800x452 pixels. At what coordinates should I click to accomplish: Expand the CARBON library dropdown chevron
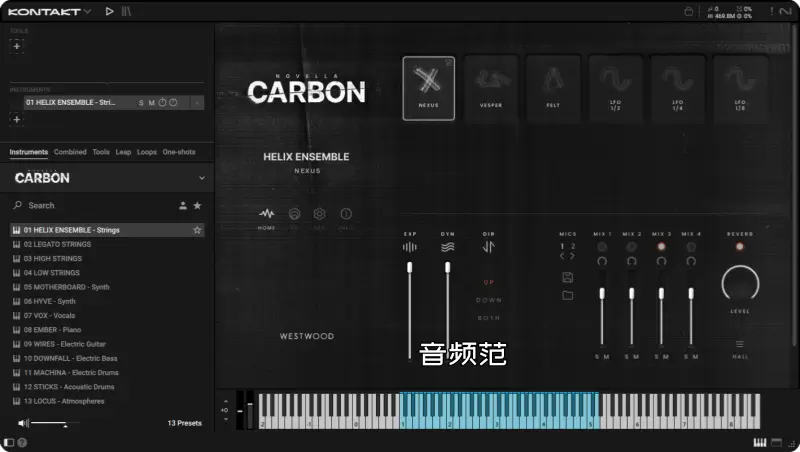click(x=201, y=178)
